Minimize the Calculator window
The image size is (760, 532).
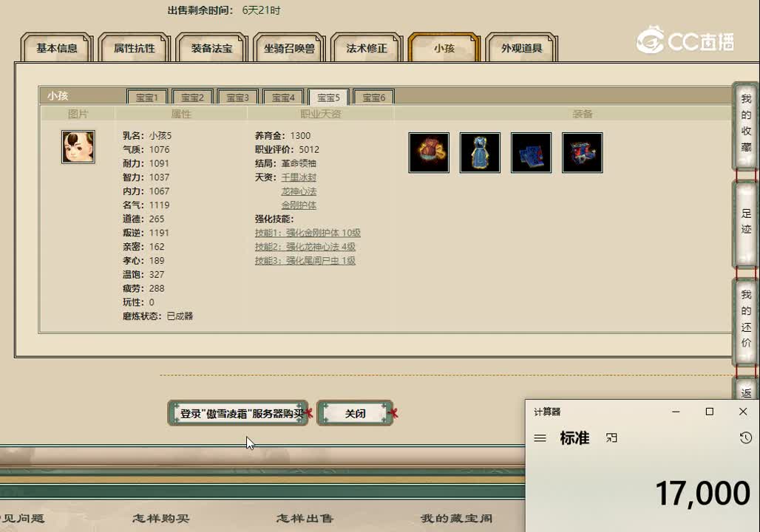click(x=676, y=412)
